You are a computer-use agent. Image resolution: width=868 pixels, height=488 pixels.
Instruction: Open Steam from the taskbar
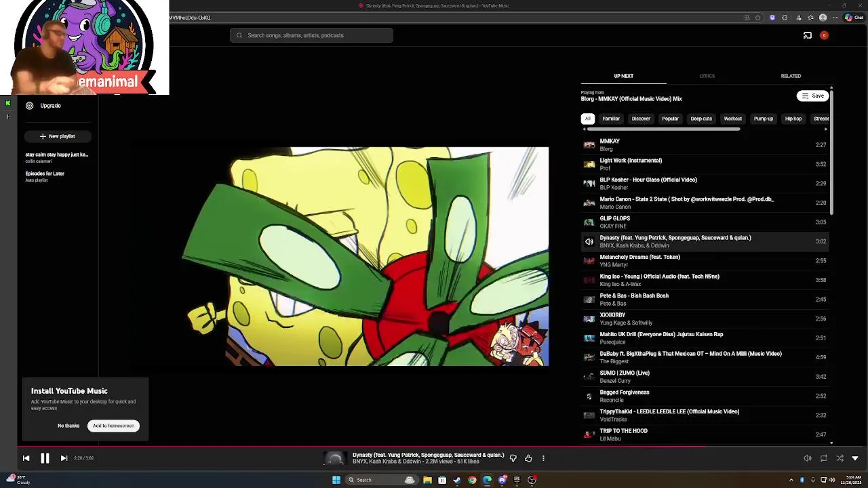click(x=457, y=480)
